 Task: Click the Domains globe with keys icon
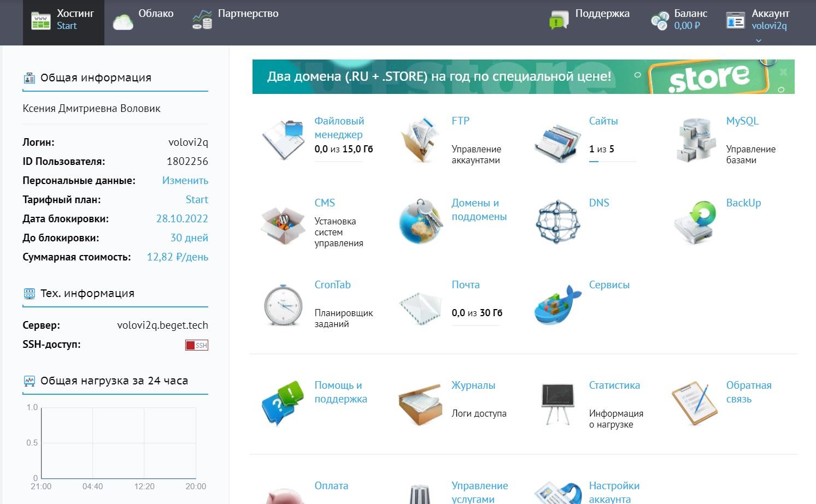click(x=420, y=221)
